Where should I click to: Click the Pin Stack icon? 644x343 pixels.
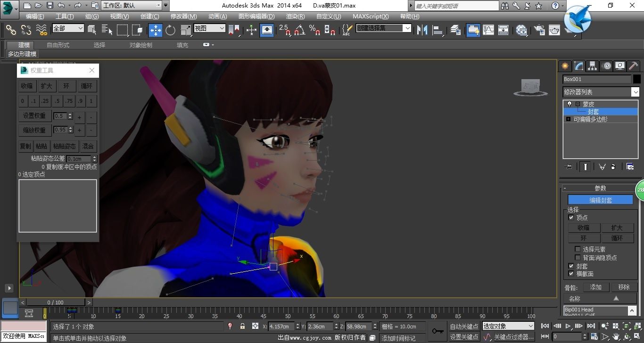[x=569, y=167]
